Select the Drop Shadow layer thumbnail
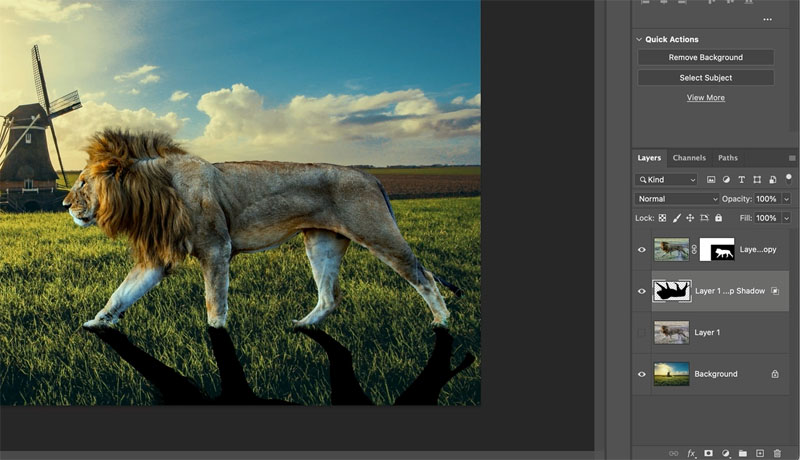800x460 pixels. tap(672, 291)
